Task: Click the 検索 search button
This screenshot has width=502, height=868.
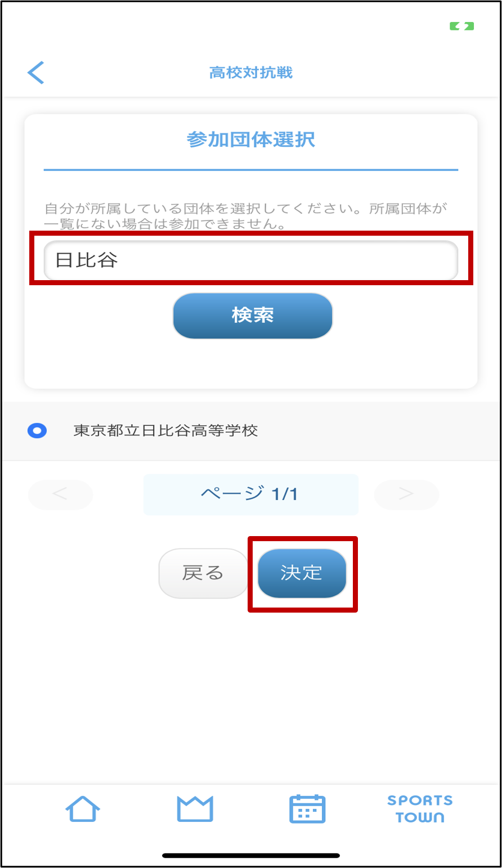Action: (x=253, y=316)
